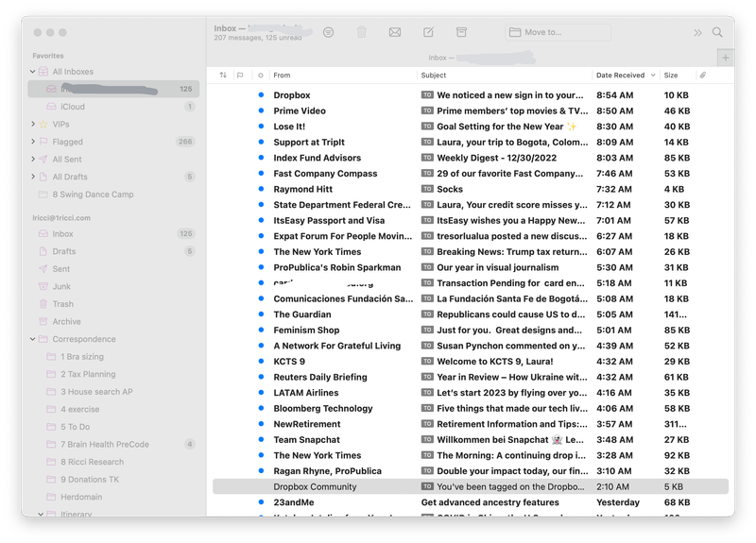
Task: Sort by the flag column header
Action: 240,75
